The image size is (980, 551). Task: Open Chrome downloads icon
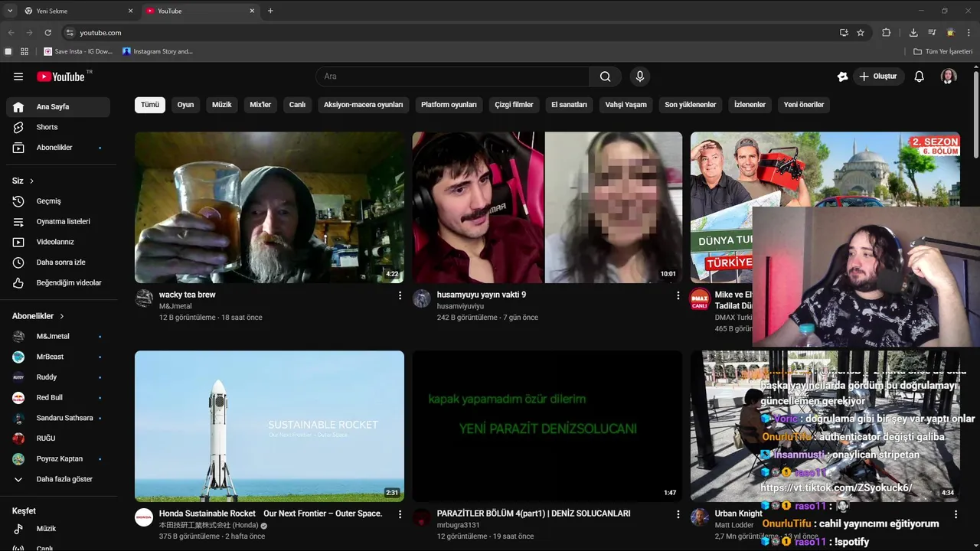coord(913,33)
